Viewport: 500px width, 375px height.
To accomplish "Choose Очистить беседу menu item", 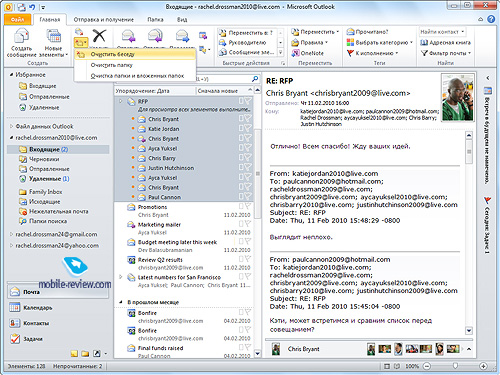I will (x=135, y=54).
